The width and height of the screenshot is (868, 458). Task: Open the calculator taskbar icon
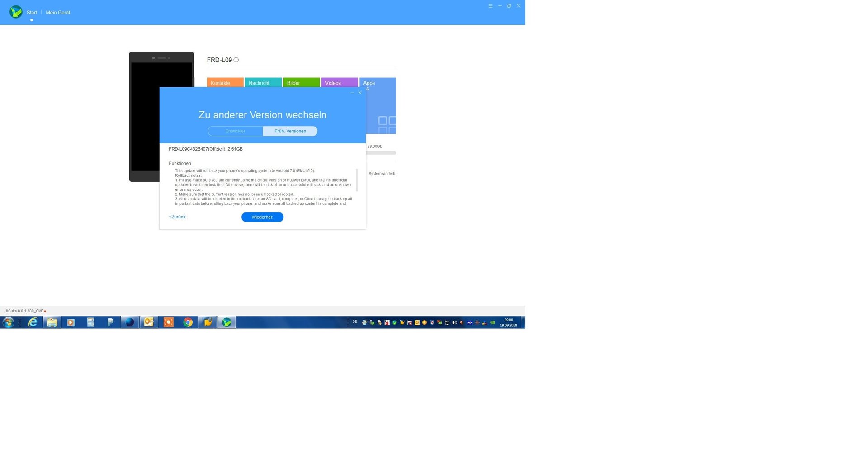[90, 322]
